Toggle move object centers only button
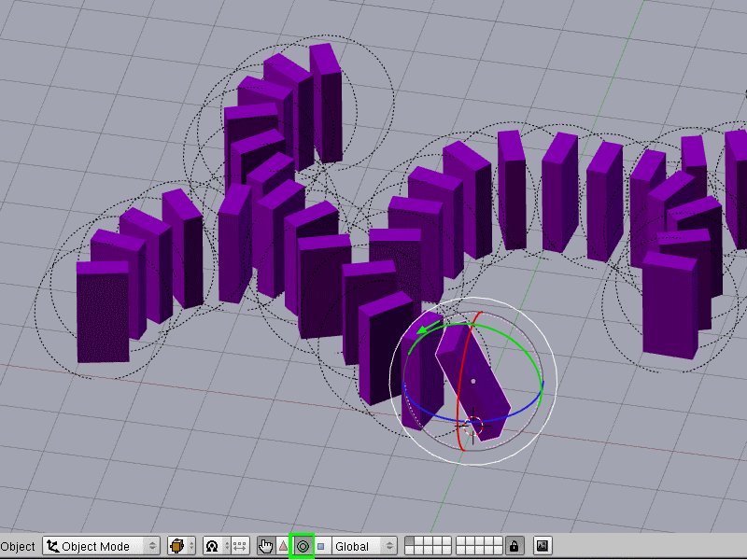This screenshot has width=747, height=560. pos(239,546)
